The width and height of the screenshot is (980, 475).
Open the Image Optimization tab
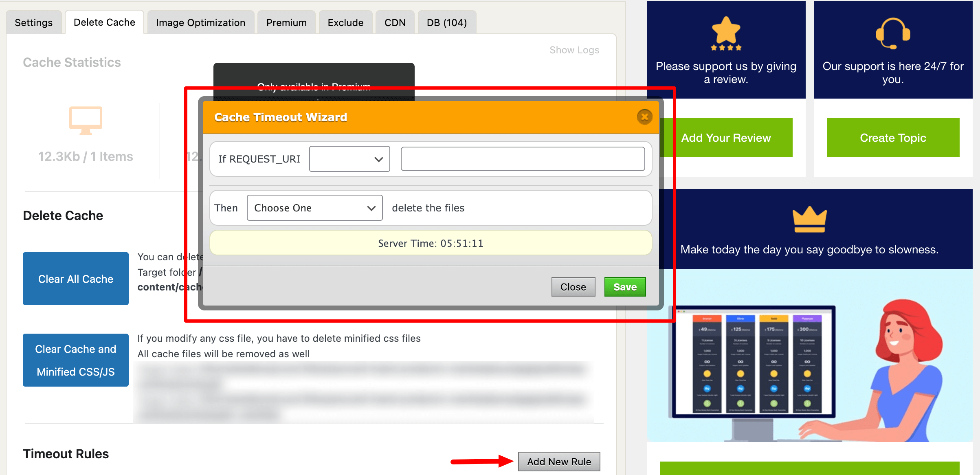coord(201,22)
